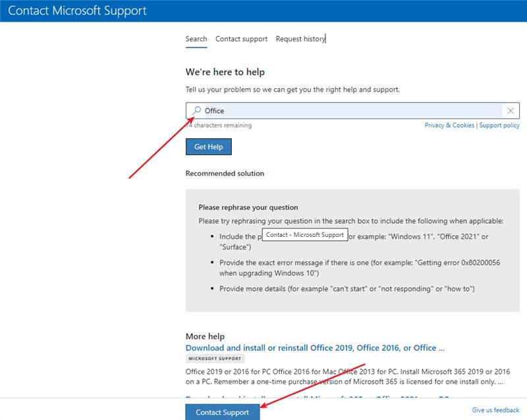This screenshot has height=420, width=527.
Task: Click the magnifier search icon
Action: (196, 110)
